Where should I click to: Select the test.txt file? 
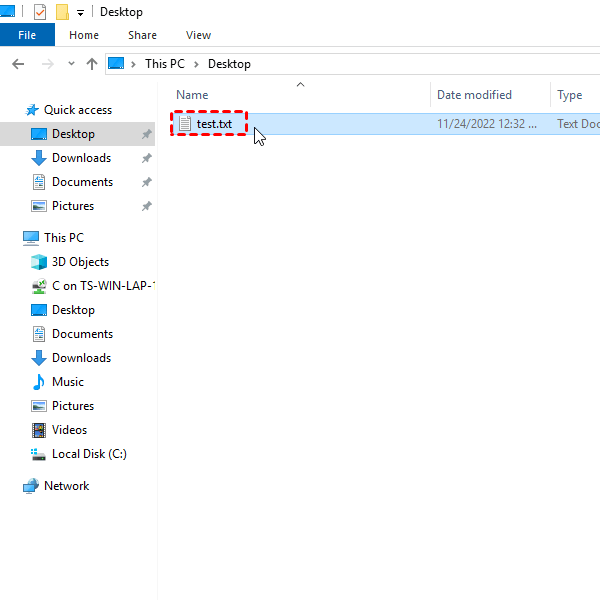(214, 124)
